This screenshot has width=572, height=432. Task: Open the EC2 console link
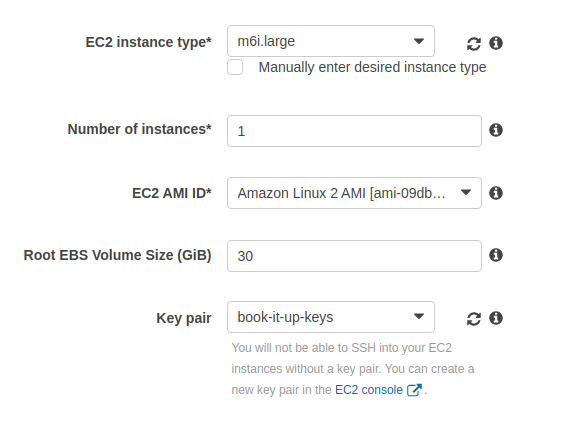369,390
